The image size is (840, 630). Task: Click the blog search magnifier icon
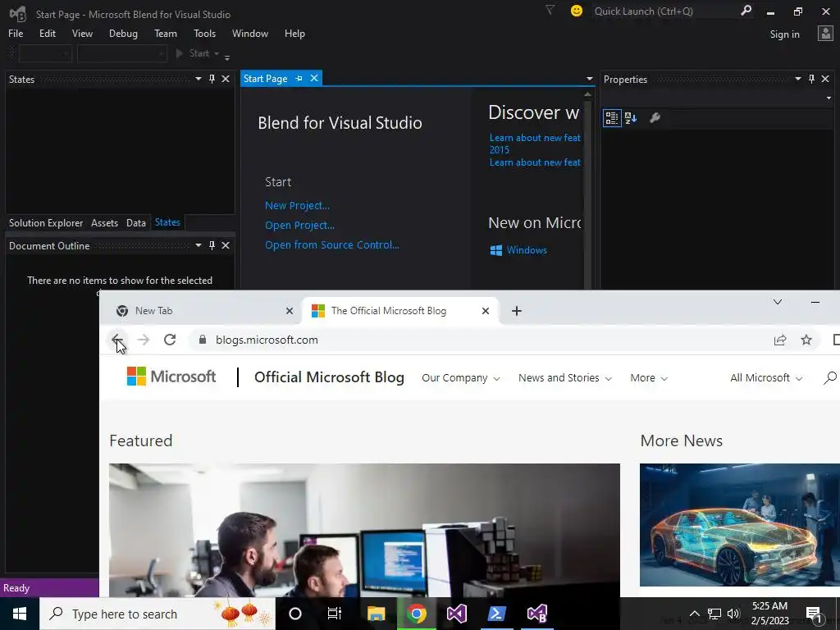coord(830,377)
